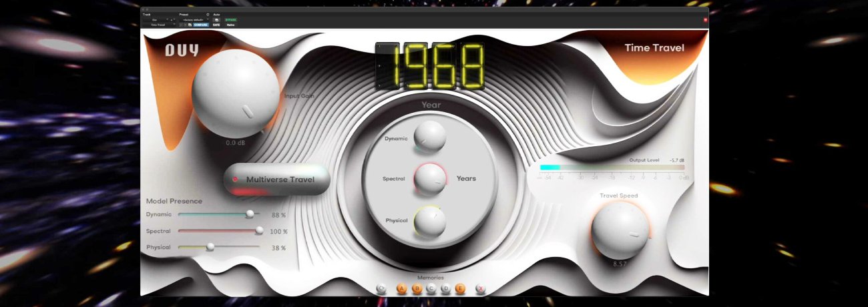The height and width of the screenshot is (307, 868).
Task: Select memory slot D
Action: click(x=445, y=289)
